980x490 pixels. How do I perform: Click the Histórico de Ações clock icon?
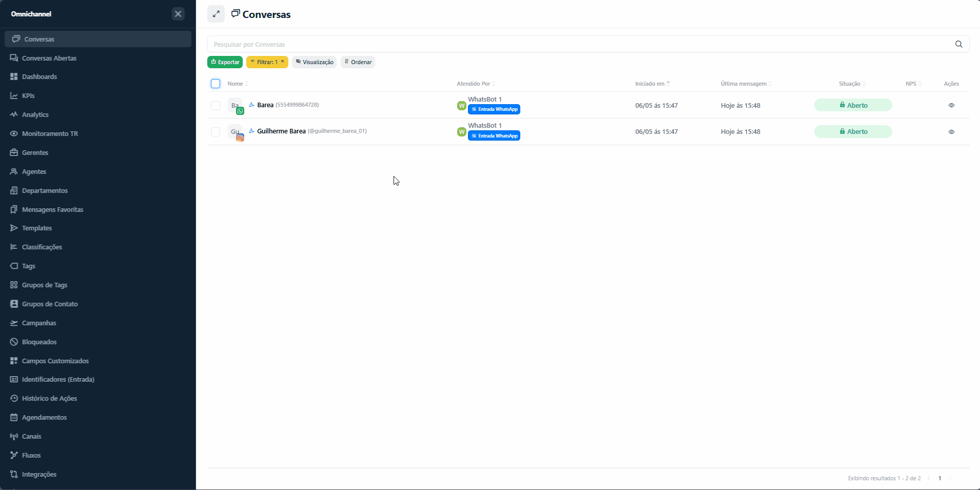coord(14,398)
